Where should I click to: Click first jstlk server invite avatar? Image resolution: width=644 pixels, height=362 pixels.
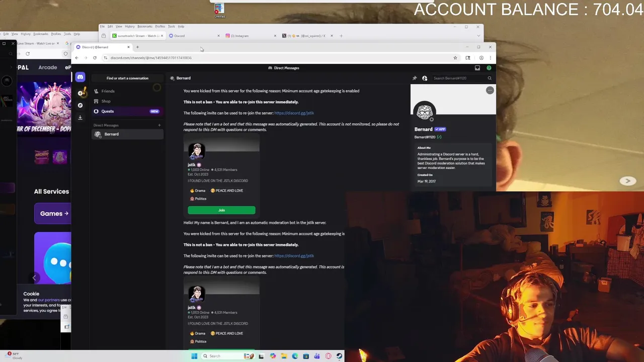tap(196, 151)
